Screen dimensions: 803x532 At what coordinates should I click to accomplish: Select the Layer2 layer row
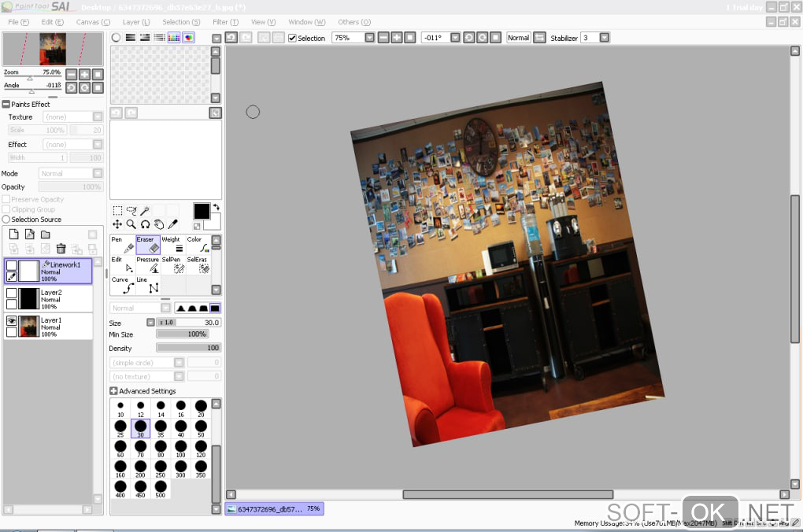48,299
